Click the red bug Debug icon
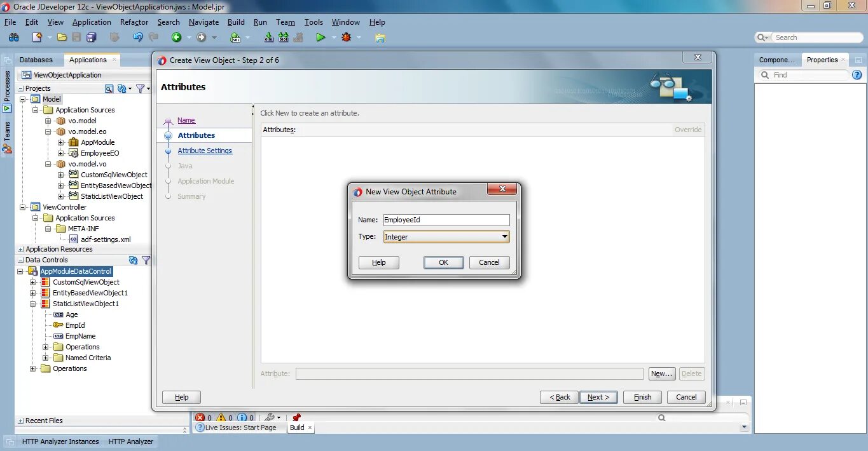This screenshot has width=868, height=451. 346,37
